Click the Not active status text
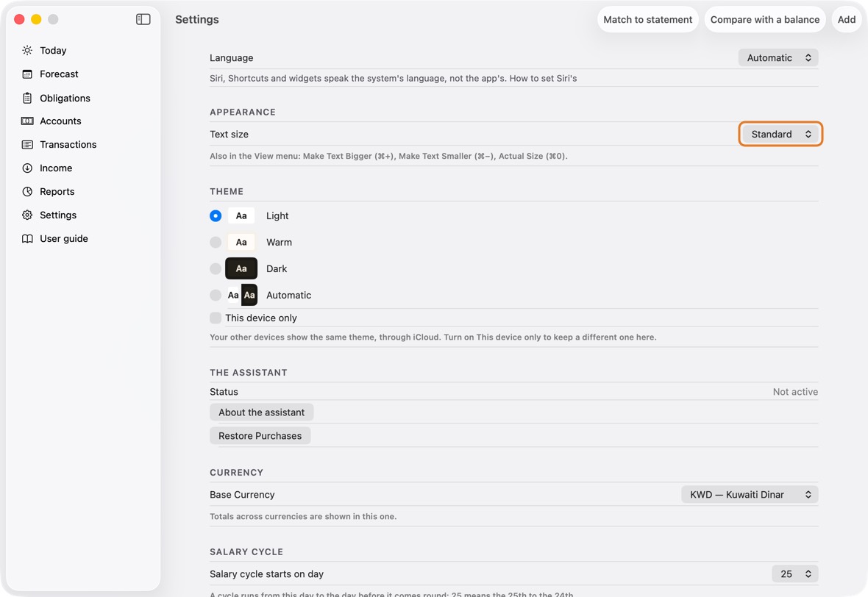 coord(795,392)
